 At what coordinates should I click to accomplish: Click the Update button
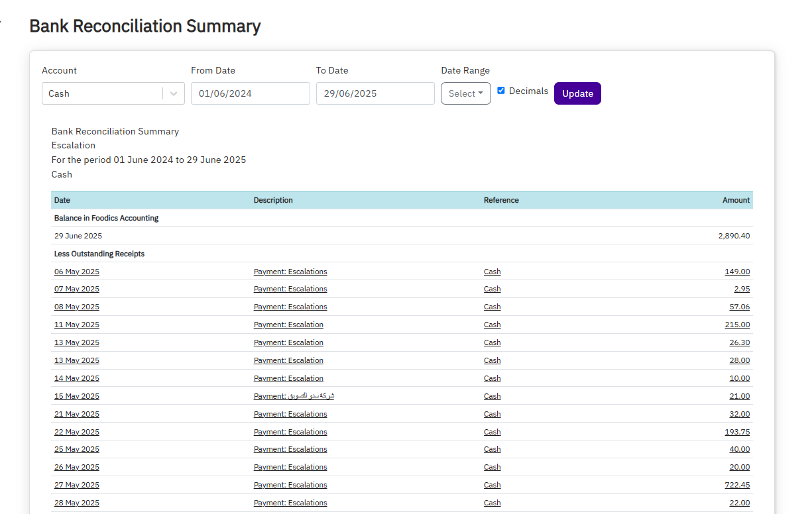(577, 93)
